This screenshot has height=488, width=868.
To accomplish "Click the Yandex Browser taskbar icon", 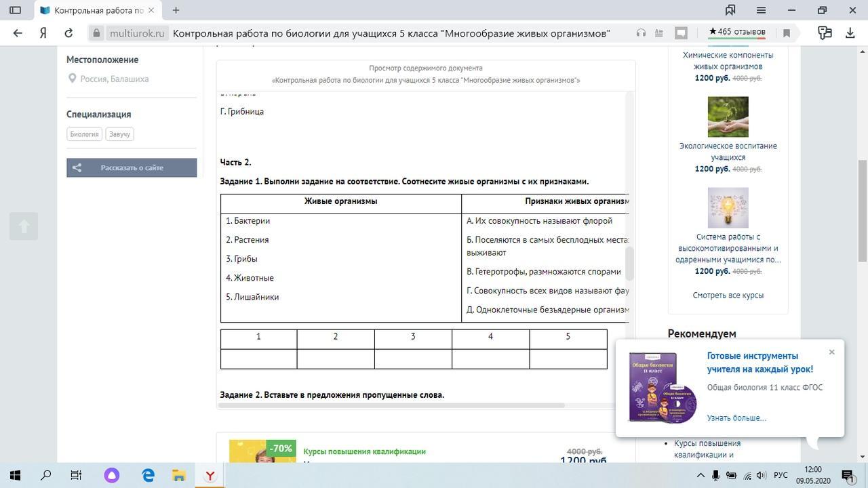I will click(210, 475).
